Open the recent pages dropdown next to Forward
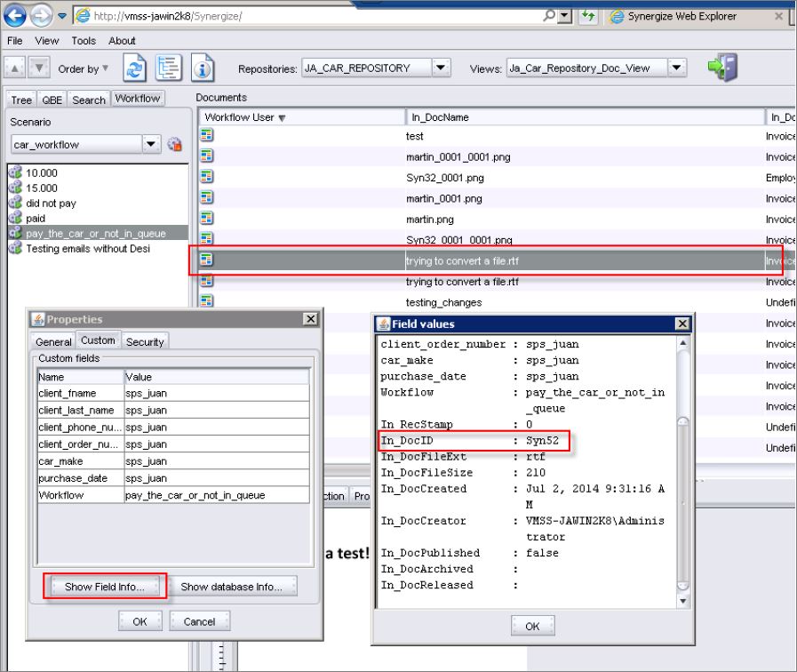This screenshot has width=797, height=672. [x=62, y=16]
